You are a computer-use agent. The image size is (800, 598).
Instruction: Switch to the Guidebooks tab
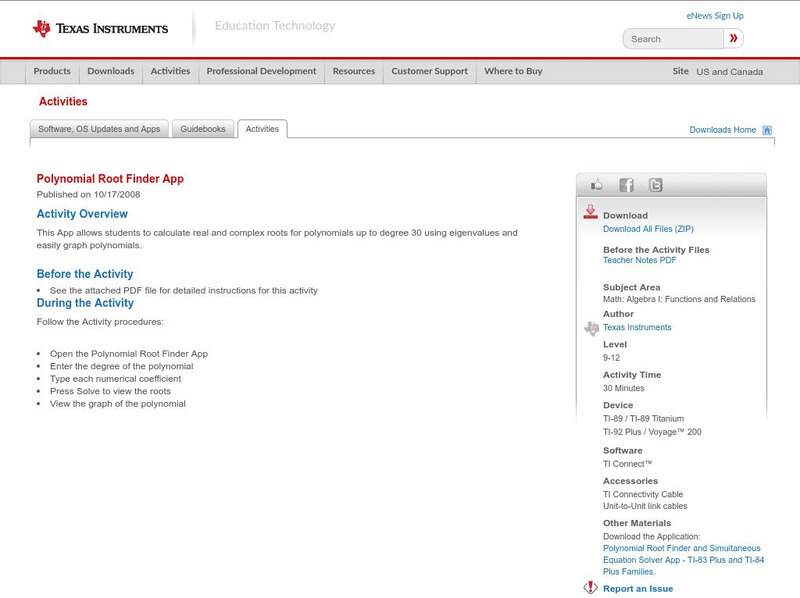(203, 129)
